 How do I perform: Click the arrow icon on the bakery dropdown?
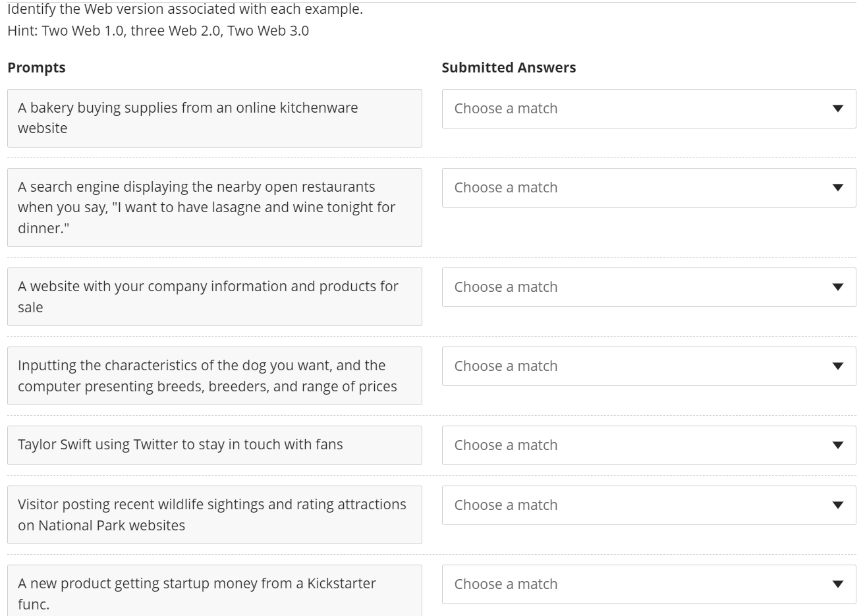tap(837, 109)
